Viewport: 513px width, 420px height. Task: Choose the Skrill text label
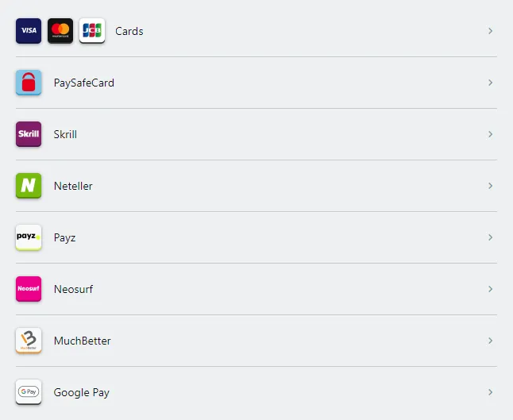[x=65, y=135]
